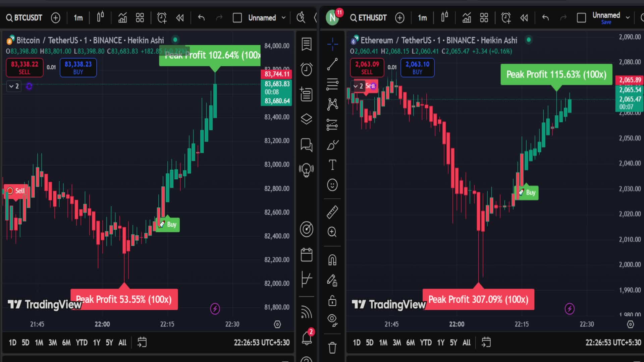Viewport: 644px width, 362px height.
Task: Open ETHUSDT symbol search
Action: coord(369,18)
